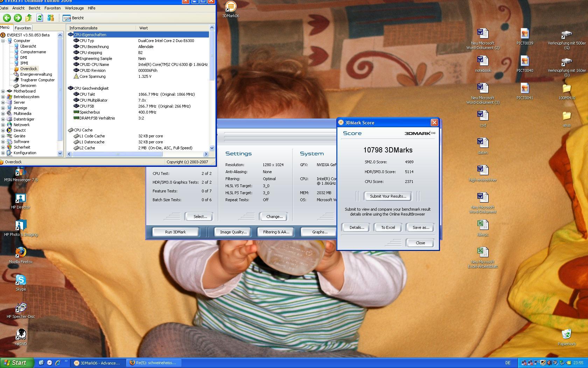Image resolution: width=588 pixels, height=368 pixels.
Task: Click Run 3DMark button
Action: pyautogui.click(x=175, y=232)
